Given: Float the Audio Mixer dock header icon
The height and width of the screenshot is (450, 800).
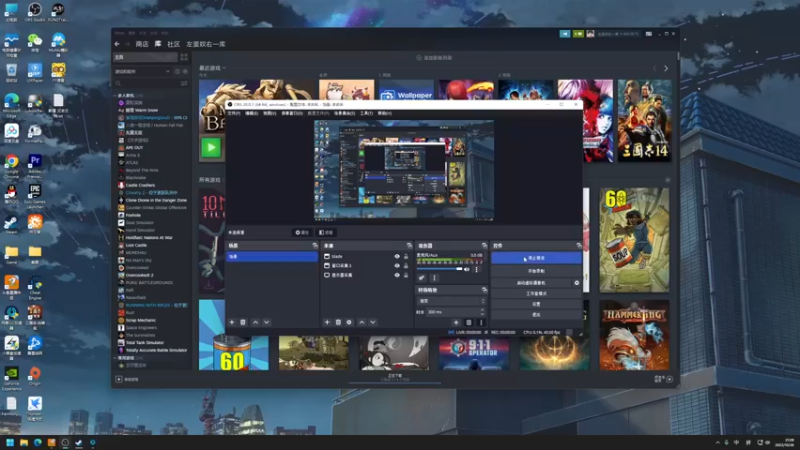Looking at the screenshot, I should (x=484, y=246).
